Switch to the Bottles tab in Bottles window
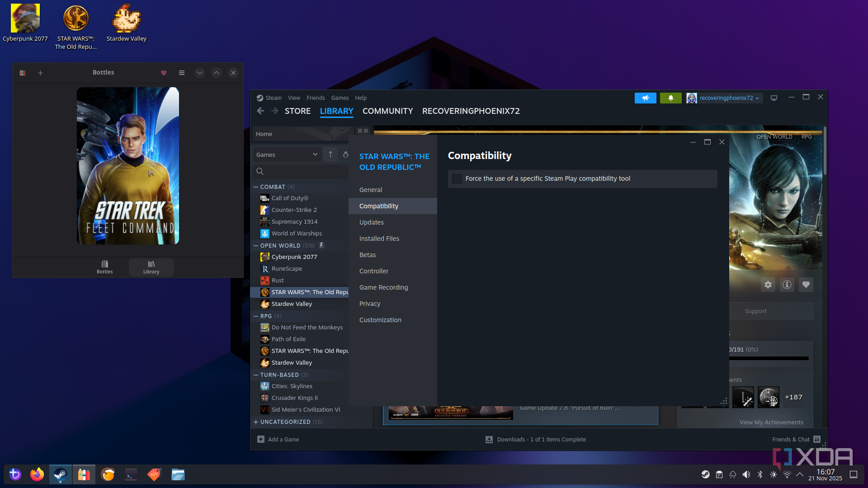The height and width of the screenshot is (488, 868). click(104, 267)
